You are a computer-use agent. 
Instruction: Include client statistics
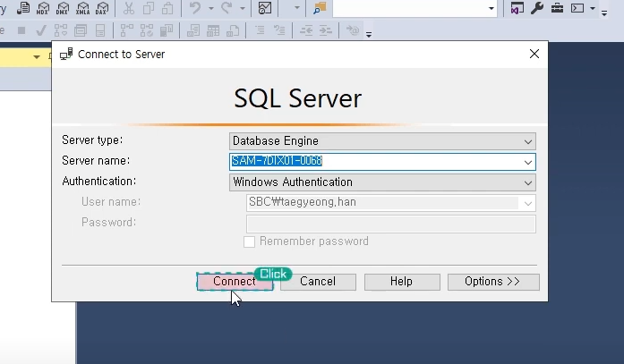pyautogui.click(x=167, y=30)
